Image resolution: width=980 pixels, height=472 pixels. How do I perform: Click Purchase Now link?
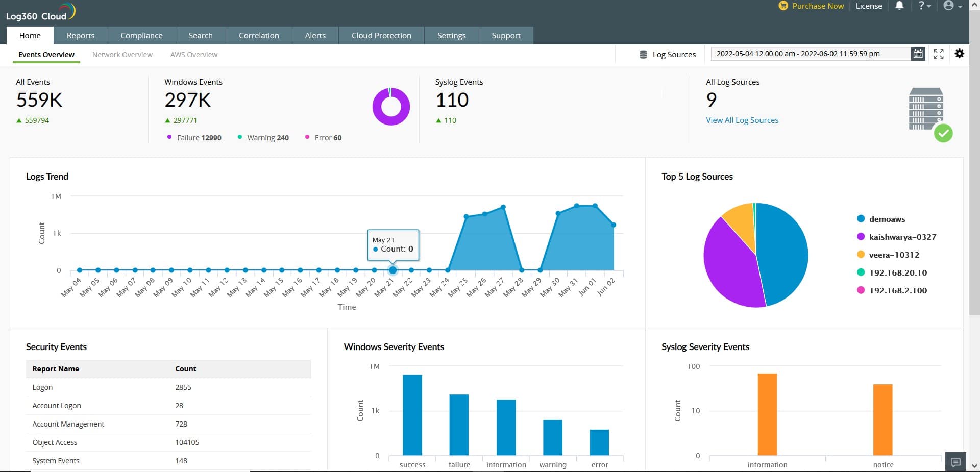click(818, 6)
